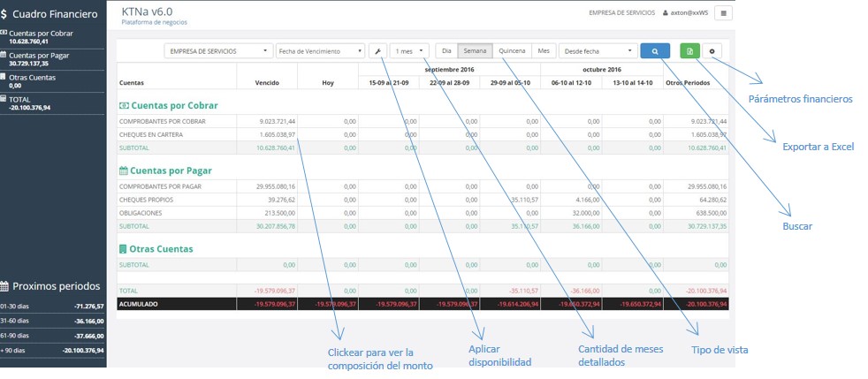Click the blue search magnifier button
The image size is (868, 379).
point(654,51)
